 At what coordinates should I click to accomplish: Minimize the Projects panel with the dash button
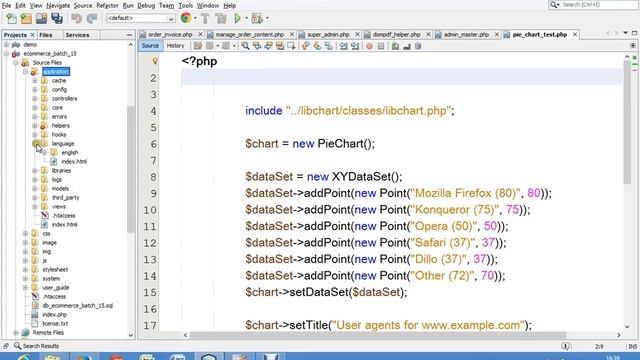point(129,35)
